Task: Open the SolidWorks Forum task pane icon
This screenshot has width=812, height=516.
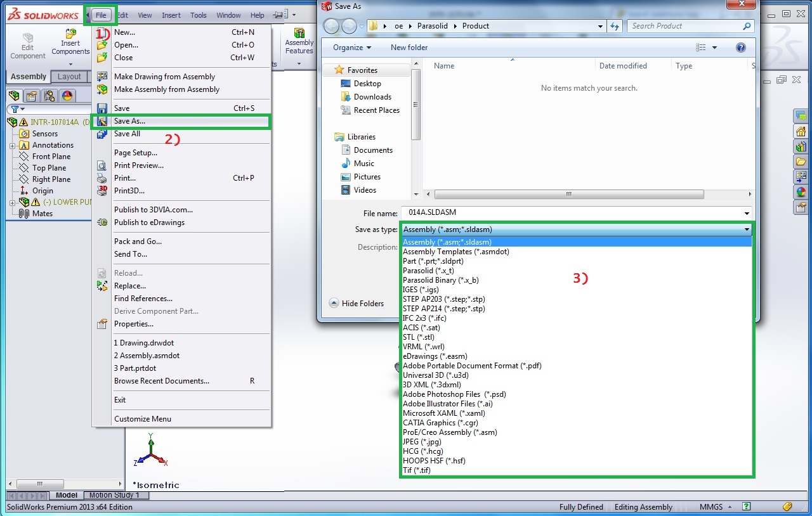Action: pos(801,116)
